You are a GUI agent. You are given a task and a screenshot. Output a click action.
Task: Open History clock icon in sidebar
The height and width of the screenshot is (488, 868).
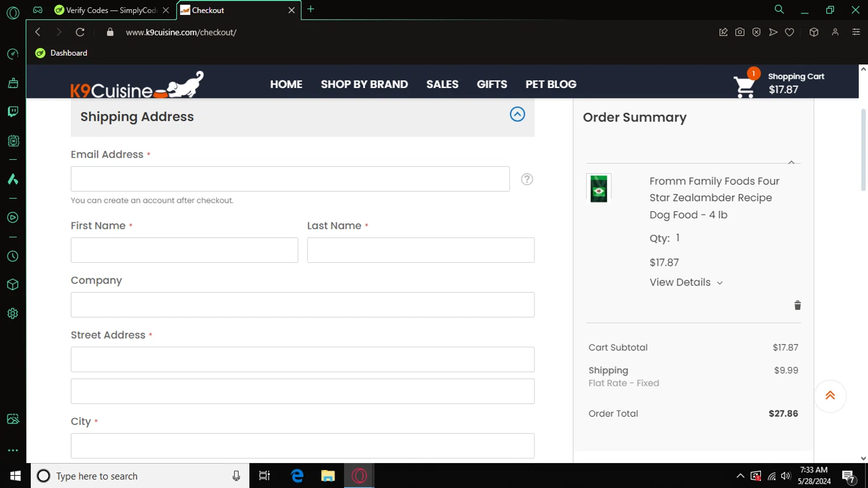coord(13,256)
